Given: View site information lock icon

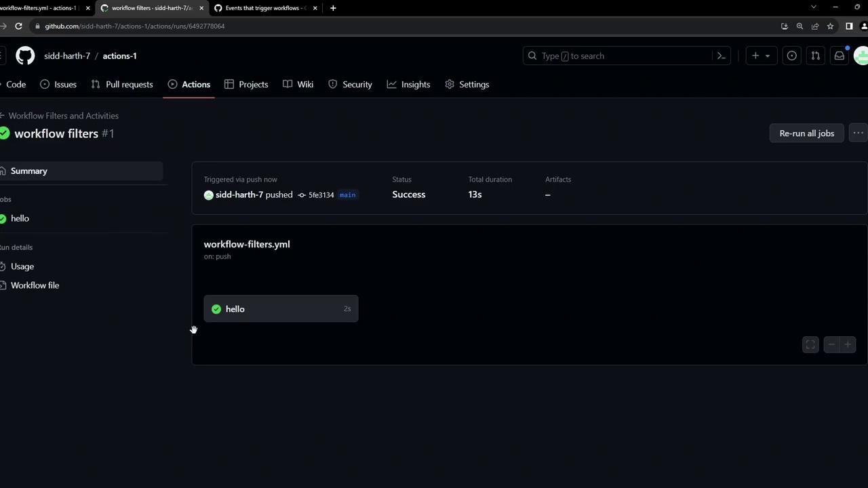Looking at the screenshot, I should tap(37, 26).
